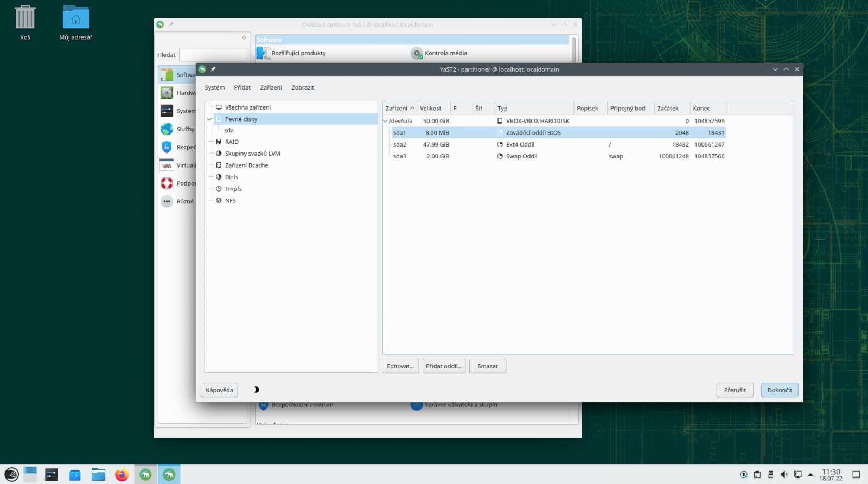Open the Můj adresář home folder icon
The height and width of the screenshot is (484, 868).
coord(76,17)
